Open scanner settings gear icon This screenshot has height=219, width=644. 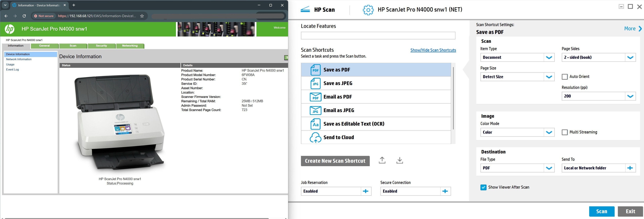368,10
